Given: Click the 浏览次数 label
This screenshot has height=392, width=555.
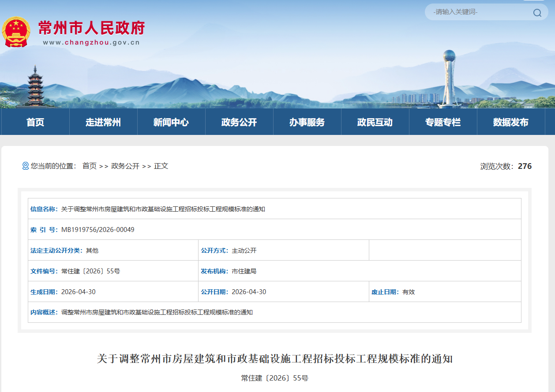Looking at the screenshot, I should tap(497, 166).
